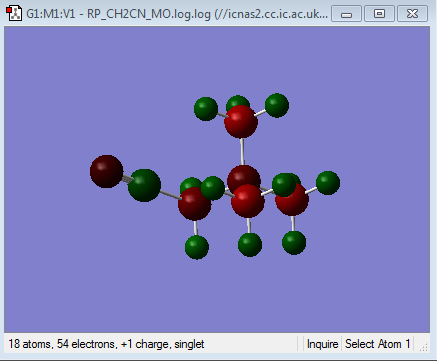The image size is (437, 361).
Task: Click the GaussView molecule window title icon
Action: [14, 14]
